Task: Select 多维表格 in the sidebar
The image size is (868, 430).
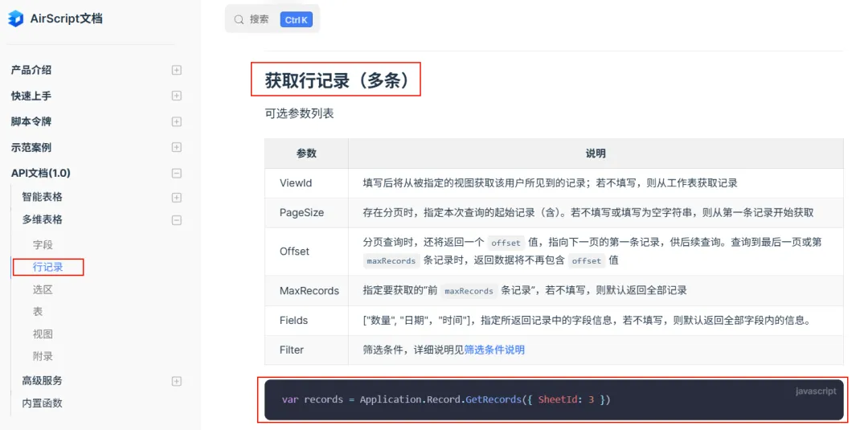Action: click(x=42, y=219)
